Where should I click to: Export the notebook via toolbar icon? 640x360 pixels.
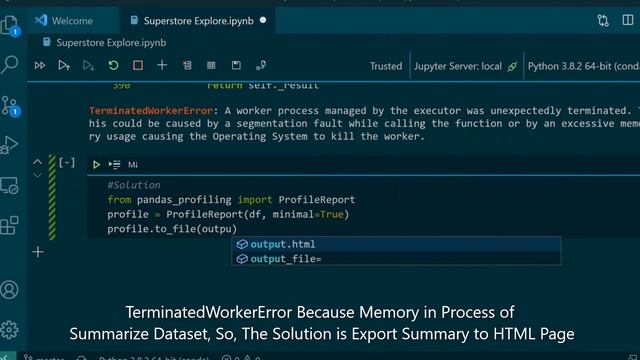tap(261, 65)
